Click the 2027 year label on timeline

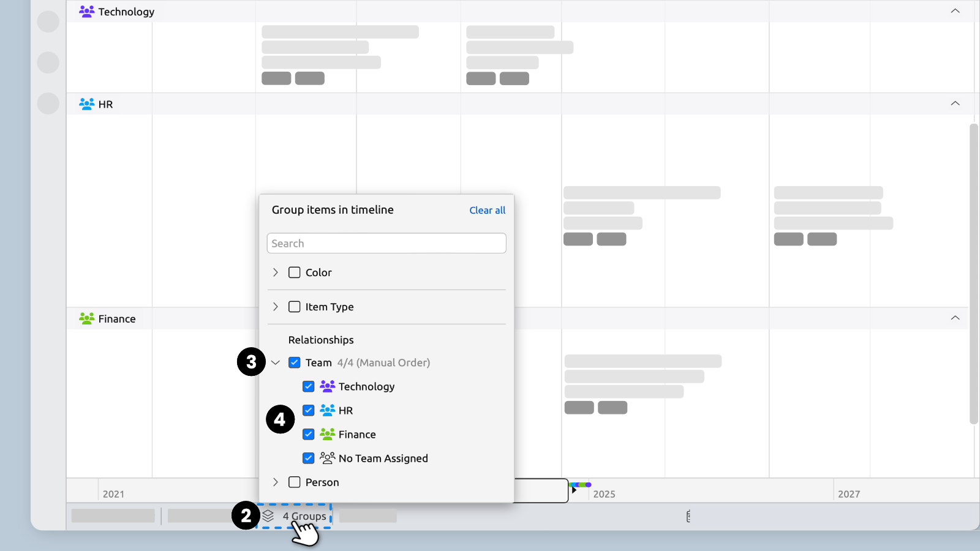(x=849, y=494)
